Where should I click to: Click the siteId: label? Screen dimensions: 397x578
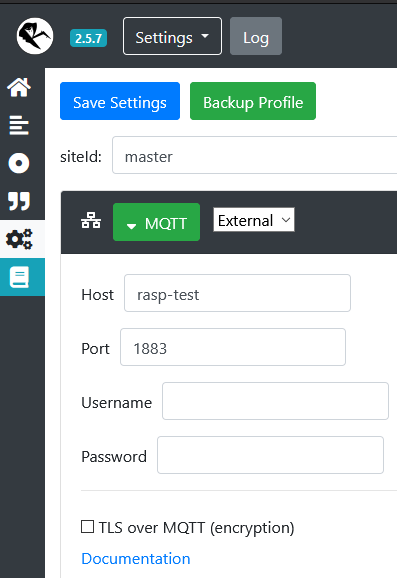click(x=81, y=157)
